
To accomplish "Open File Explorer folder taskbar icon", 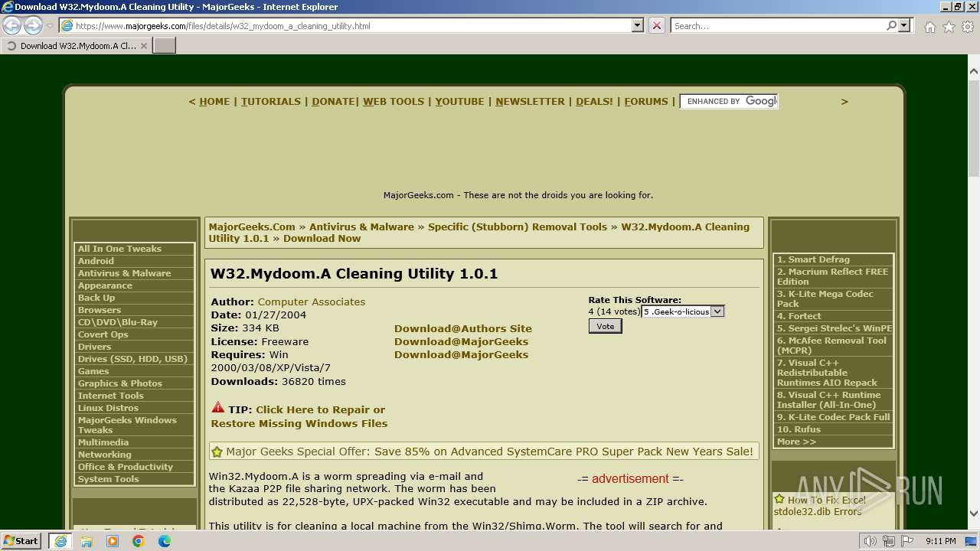I will click(x=87, y=541).
